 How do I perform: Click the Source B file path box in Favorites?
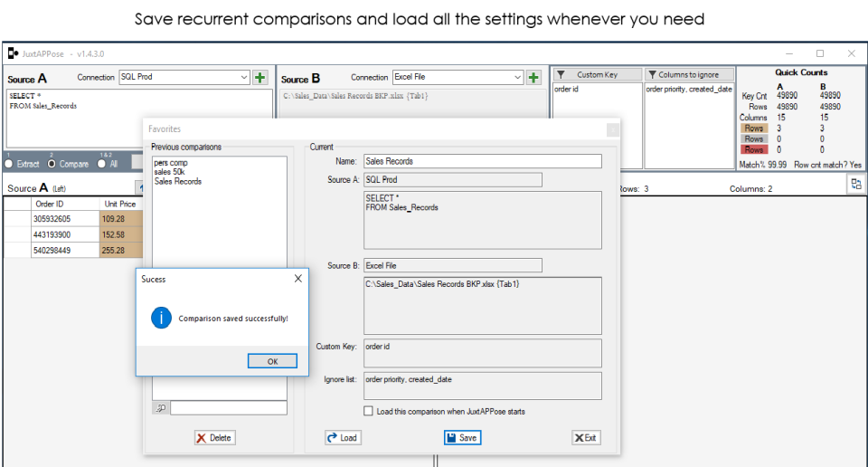[x=483, y=306]
